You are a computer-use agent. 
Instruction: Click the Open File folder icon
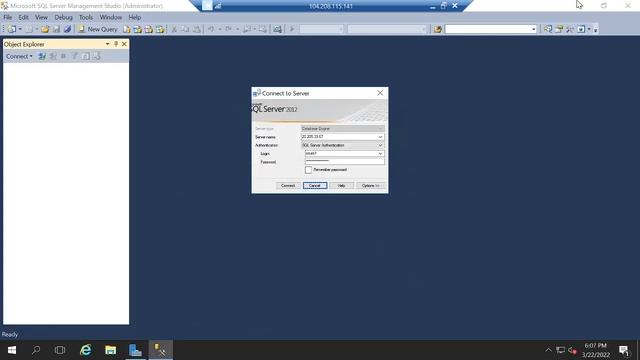coord(45,29)
